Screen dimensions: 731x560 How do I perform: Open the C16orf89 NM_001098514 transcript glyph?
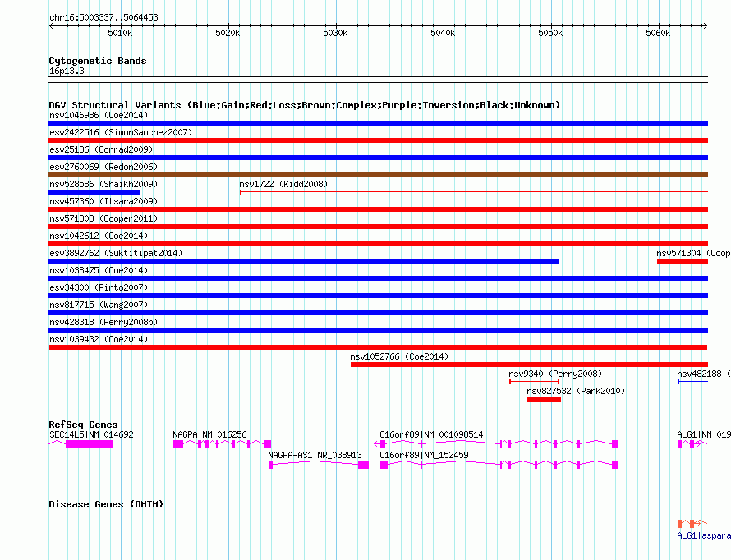496,444
